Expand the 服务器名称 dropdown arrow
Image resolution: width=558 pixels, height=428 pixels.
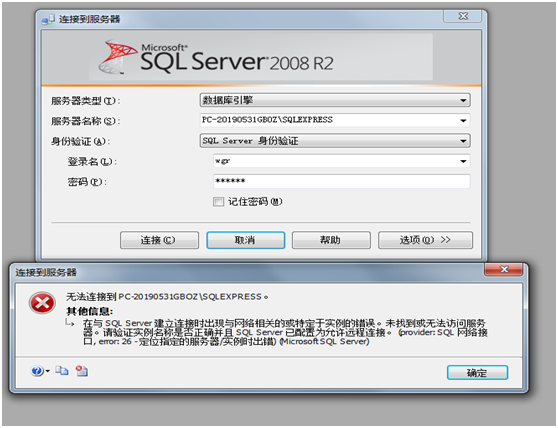(463, 121)
